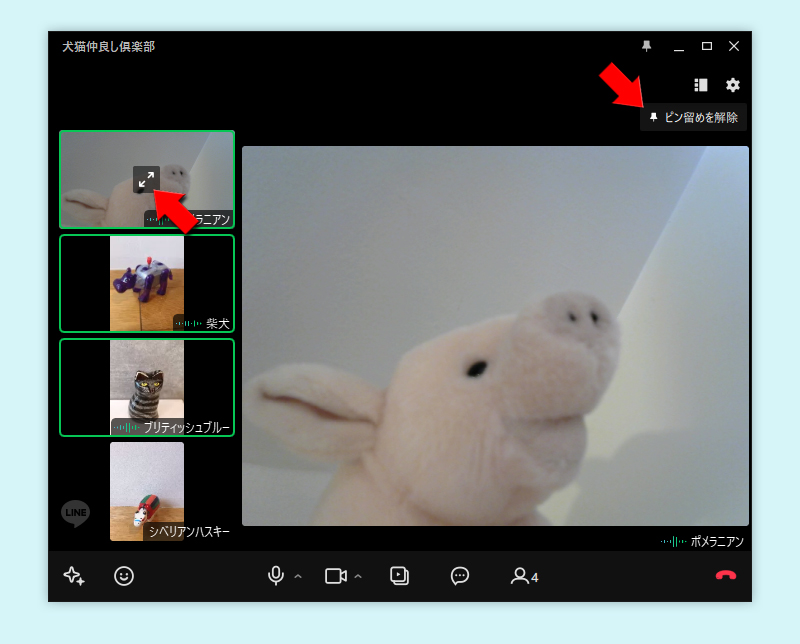Select the ブリティッシュブルー participant thumbnail

147,387
